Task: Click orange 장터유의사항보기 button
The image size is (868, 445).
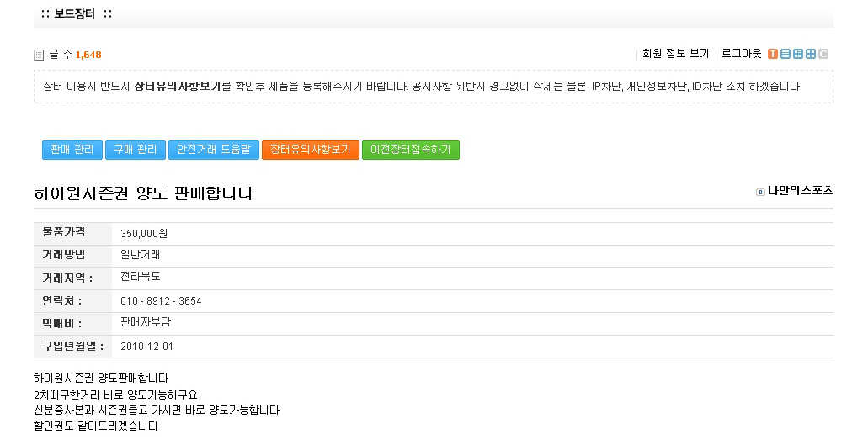Action: [x=311, y=150]
